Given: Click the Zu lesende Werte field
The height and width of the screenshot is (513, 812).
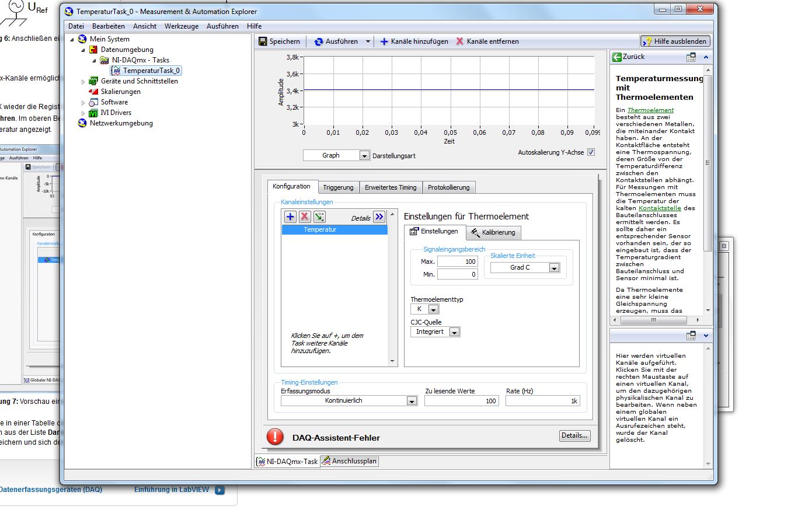Looking at the screenshot, I should pos(461,401).
